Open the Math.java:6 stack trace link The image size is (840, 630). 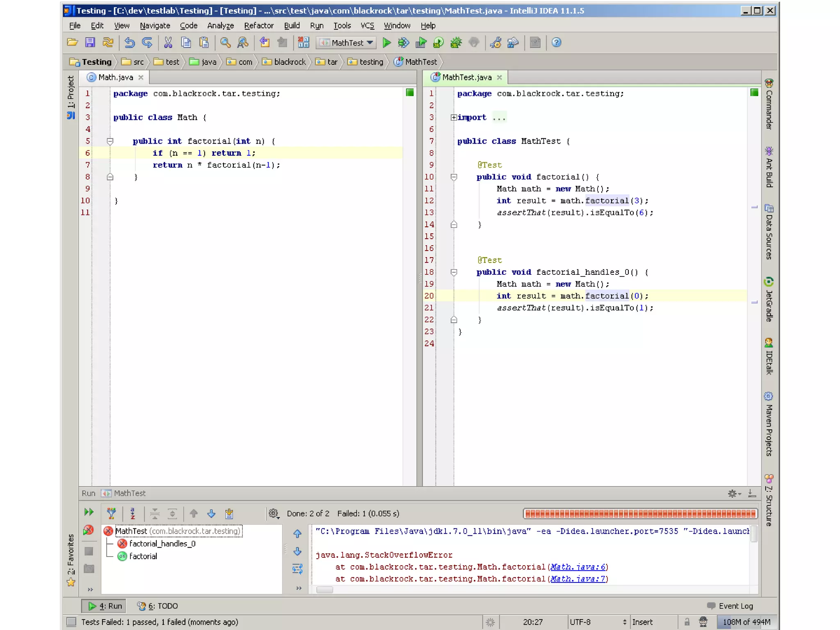pyautogui.click(x=577, y=567)
